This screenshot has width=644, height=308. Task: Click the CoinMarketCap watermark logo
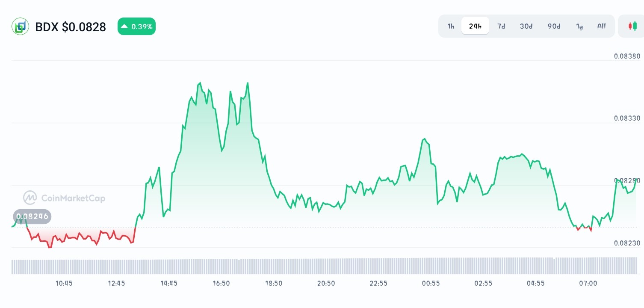[x=64, y=198]
